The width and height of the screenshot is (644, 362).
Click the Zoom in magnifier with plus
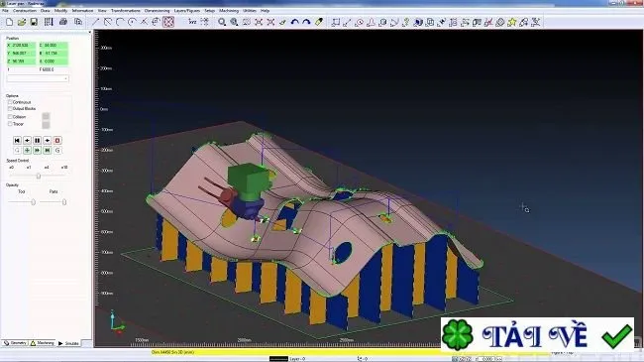click(234, 22)
